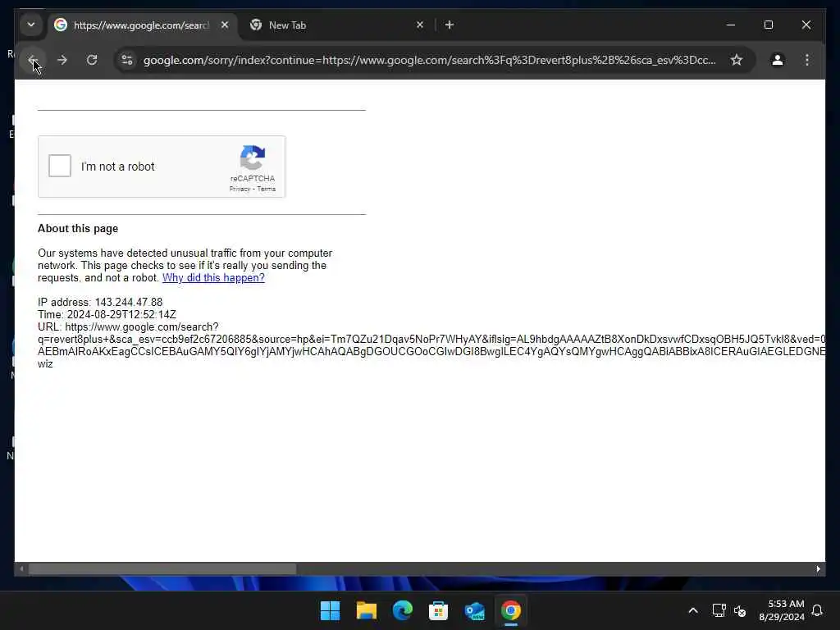Click the Chrome icon in taskbar
Image resolution: width=840 pixels, height=630 pixels.
pos(510,610)
